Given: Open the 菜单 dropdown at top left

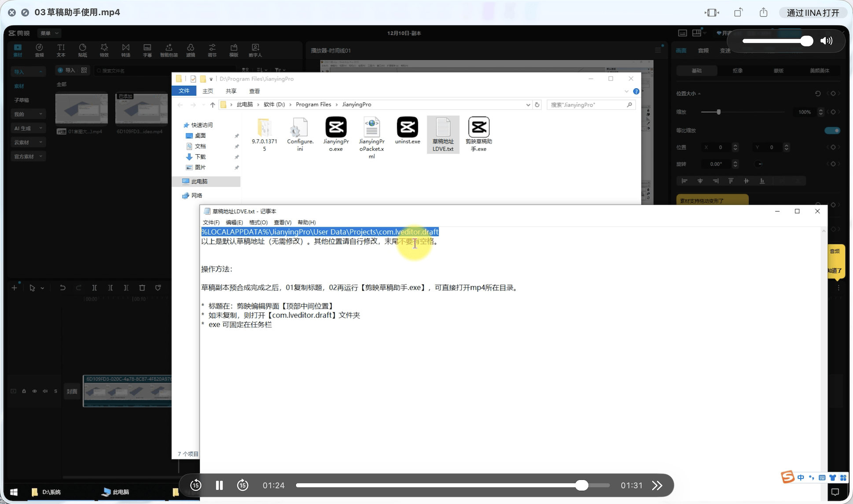Looking at the screenshot, I should (x=49, y=33).
